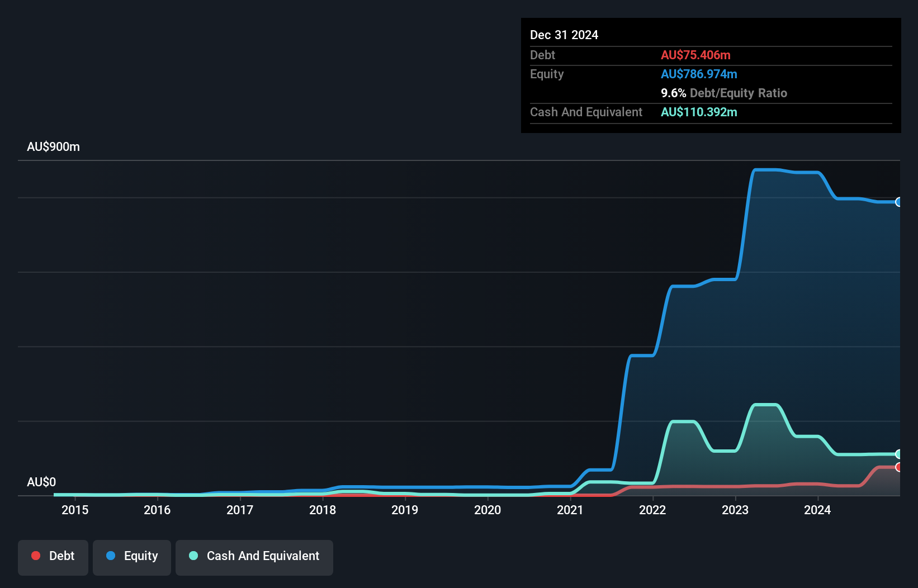Click the 2015 x-axis label
The width and height of the screenshot is (918, 588).
(75, 510)
